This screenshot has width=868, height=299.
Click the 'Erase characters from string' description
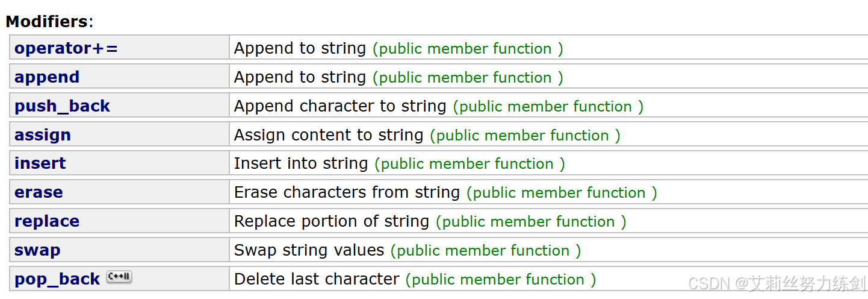pos(347,192)
